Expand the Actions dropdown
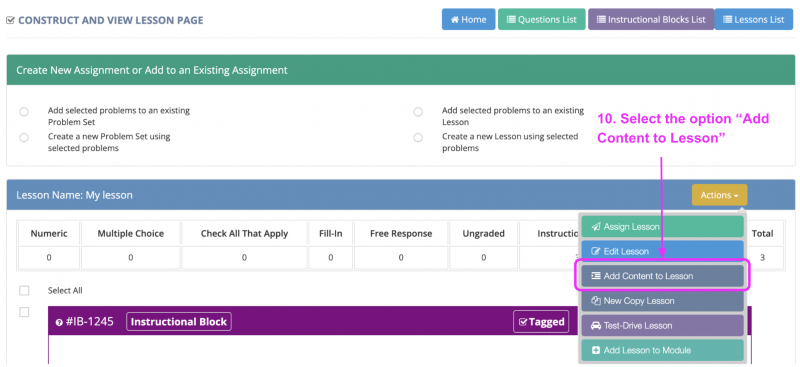The width and height of the screenshot is (800, 367). pyautogui.click(x=719, y=195)
